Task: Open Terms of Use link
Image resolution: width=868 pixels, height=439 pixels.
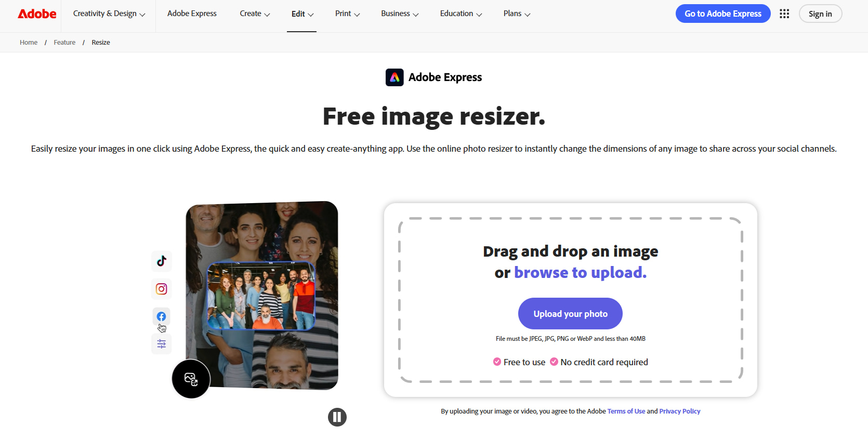Action: [x=626, y=411]
